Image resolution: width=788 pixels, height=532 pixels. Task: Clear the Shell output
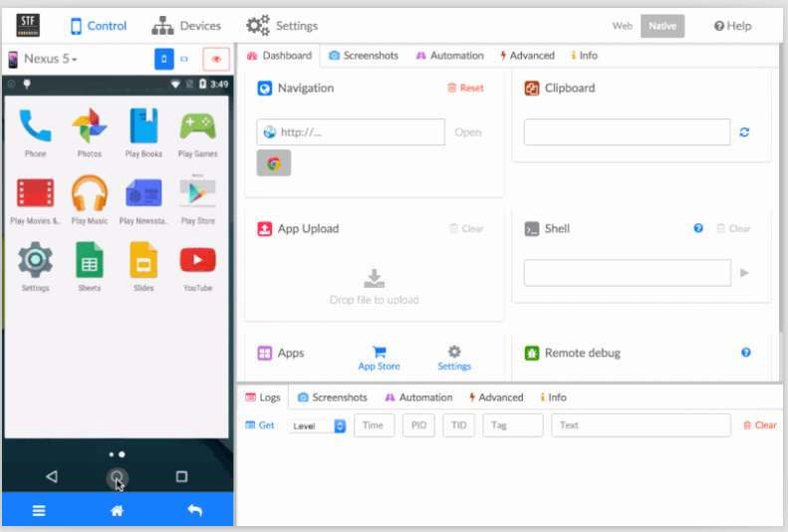(x=733, y=228)
